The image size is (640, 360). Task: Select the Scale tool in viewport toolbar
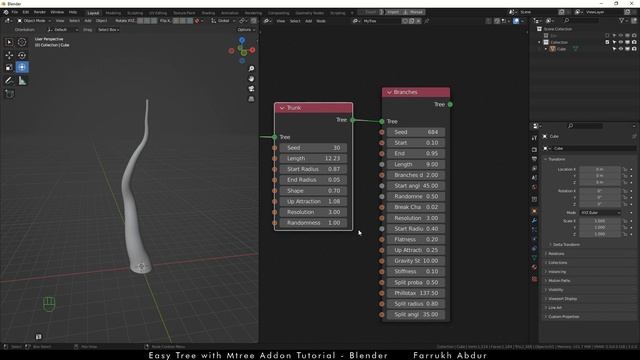click(x=9, y=67)
